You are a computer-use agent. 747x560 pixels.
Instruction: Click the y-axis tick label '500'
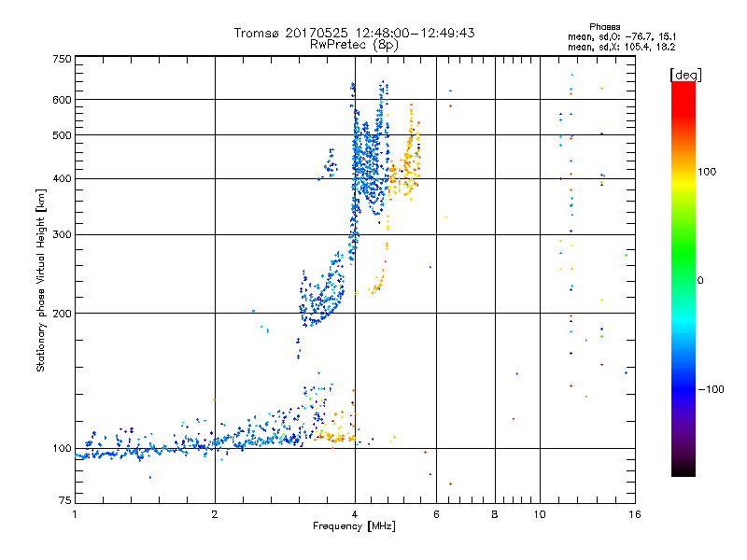(x=63, y=135)
